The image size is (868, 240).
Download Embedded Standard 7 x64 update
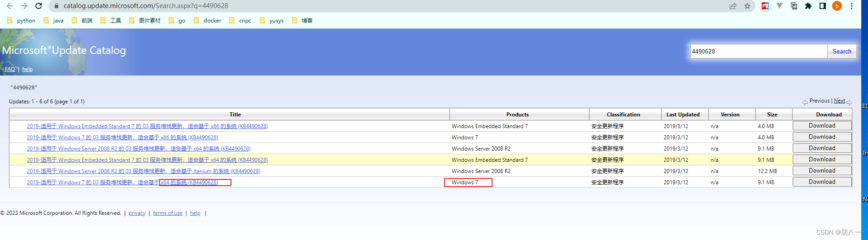click(822, 160)
